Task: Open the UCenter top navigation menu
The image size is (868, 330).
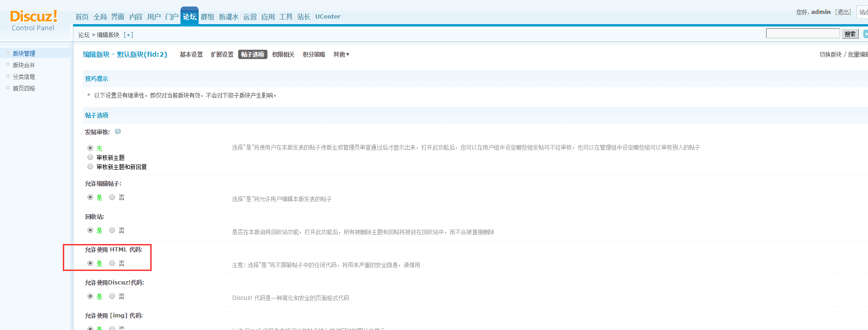Action: [x=328, y=17]
